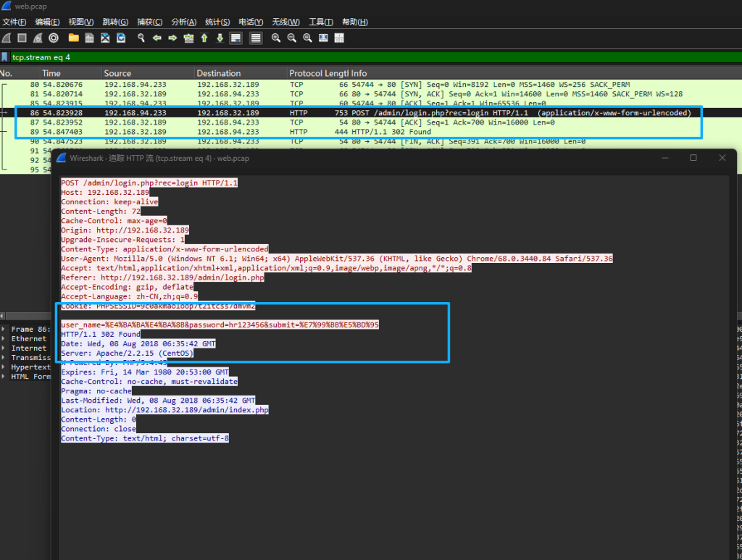The height and width of the screenshot is (560, 742).
Task: Expand the Frame 86 tree node
Action: pos(5,329)
